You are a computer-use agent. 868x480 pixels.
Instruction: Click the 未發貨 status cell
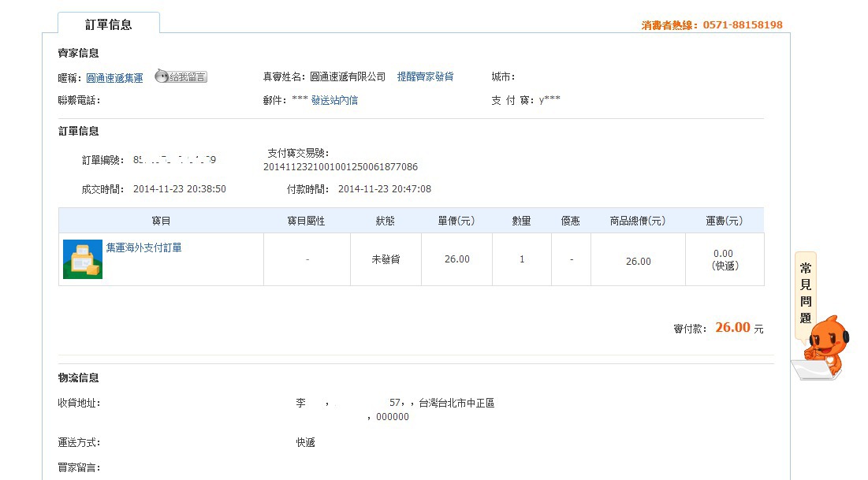pyautogui.click(x=386, y=259)
